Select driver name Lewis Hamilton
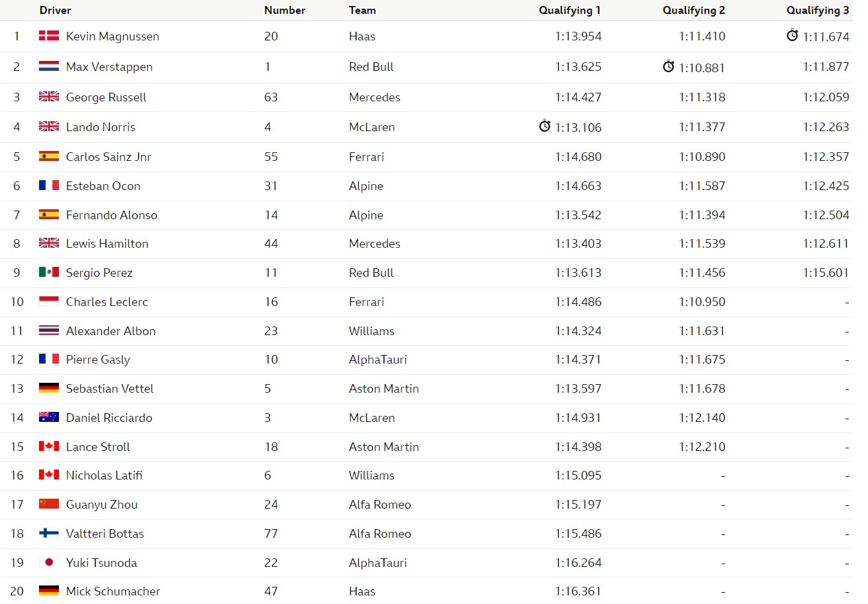Viewport: 868px width, 604px height. coord(107,244)
